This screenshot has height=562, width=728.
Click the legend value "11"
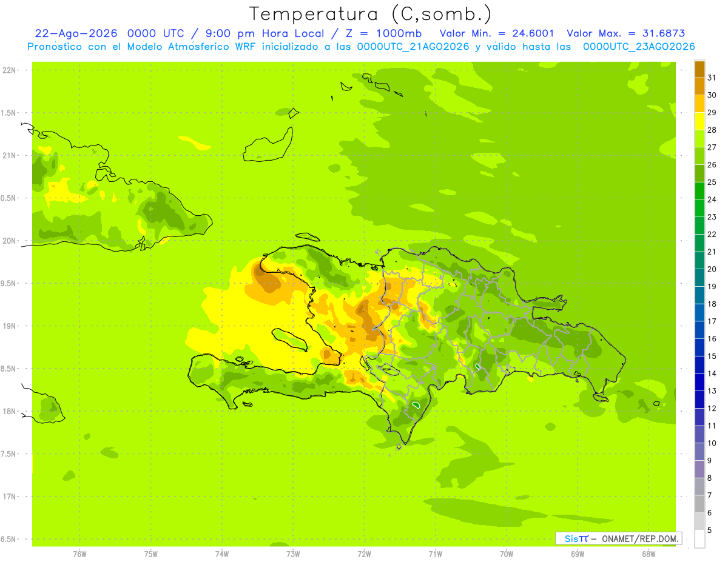(x=712, y=426)
